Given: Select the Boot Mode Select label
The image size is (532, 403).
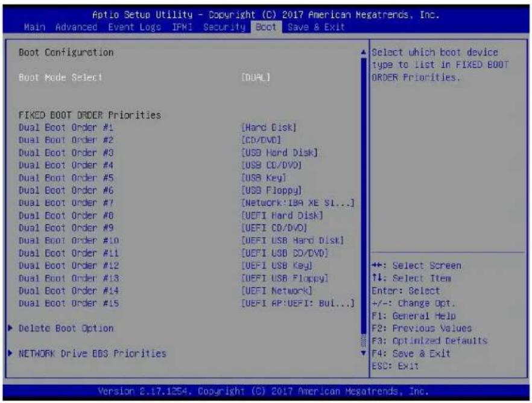Looking at the screenshot, I should 60,77.
